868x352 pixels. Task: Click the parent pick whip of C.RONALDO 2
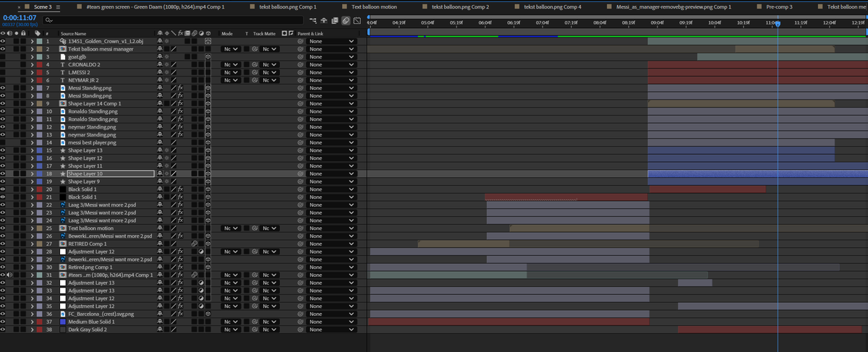point(300,64)
